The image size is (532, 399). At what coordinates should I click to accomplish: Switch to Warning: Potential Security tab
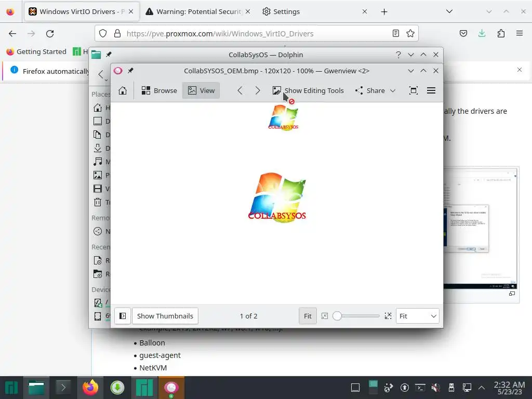point(198,11)
